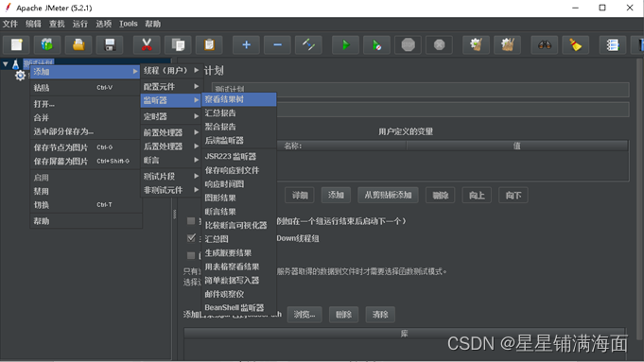Click the Toggle enable/disable icon
Image resolution: width=644 pixels, height=362 pixels.
pos(308,44)
